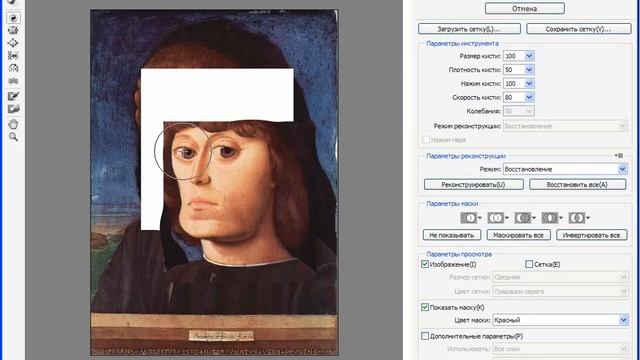Click the Invert Selection mask icon
The image size is (640, 360).
[x=579, y=218]
